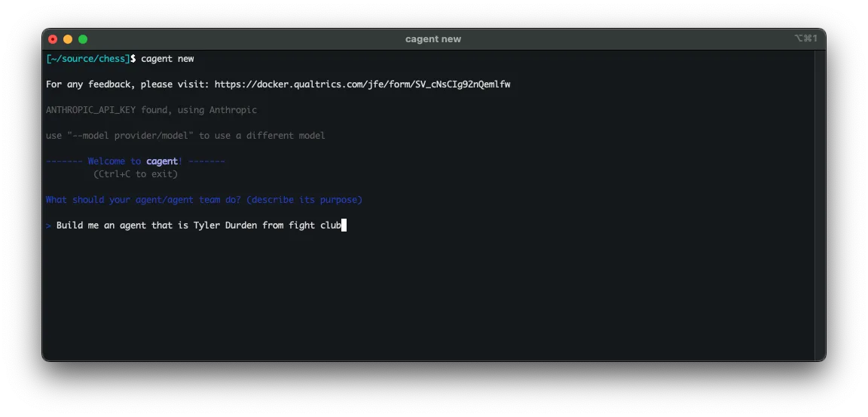Click the blue ">" input prompt symbol
This screenshot has width=868, height=417.
(48, 225)
